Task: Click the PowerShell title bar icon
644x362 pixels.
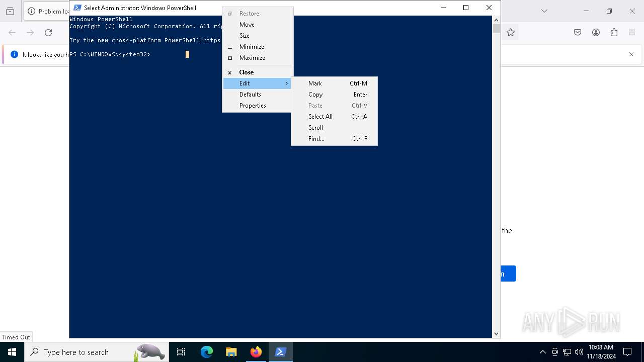Action: pyautogui.click(x=77, y=8)
